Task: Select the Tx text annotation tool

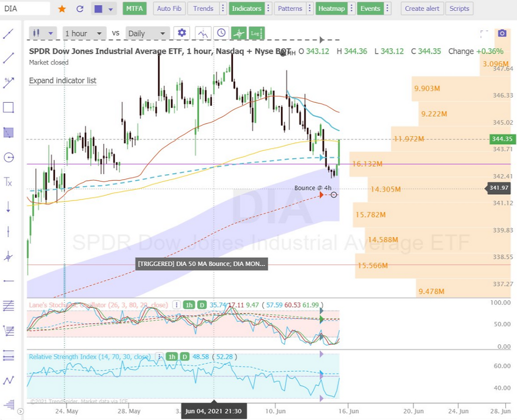Action: (x=8, y=181)
